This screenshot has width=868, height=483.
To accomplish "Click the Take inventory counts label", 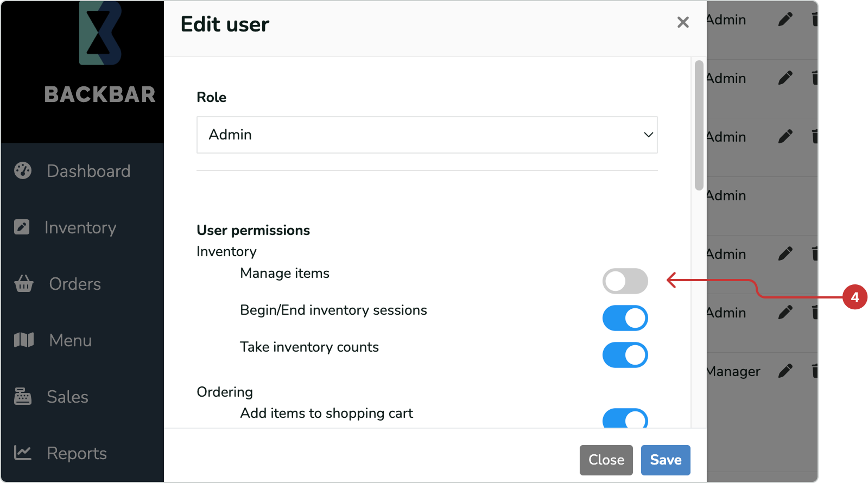I will click(x=309, y=347).
